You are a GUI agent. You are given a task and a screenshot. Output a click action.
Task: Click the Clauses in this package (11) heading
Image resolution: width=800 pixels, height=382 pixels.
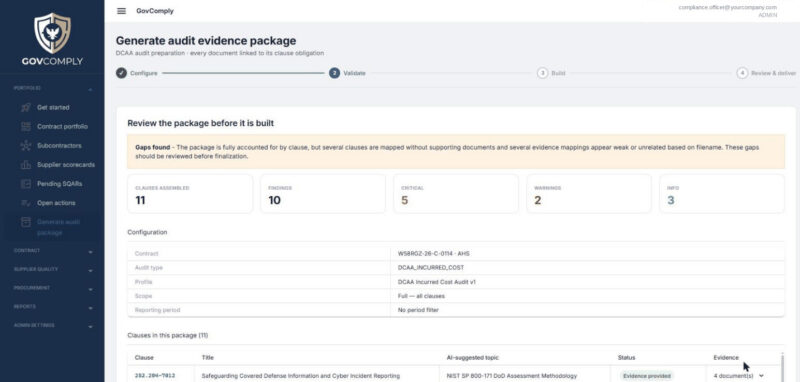pos(167,336)
